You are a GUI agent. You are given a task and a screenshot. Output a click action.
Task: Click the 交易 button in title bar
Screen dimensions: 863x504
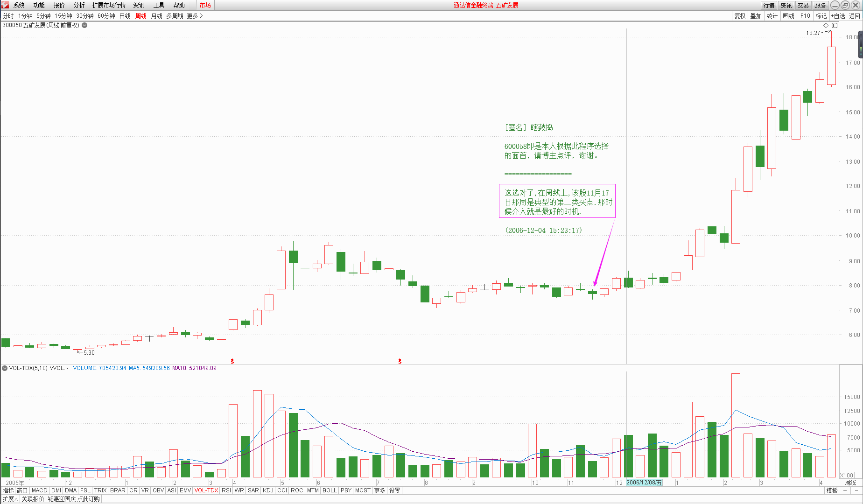803,5
